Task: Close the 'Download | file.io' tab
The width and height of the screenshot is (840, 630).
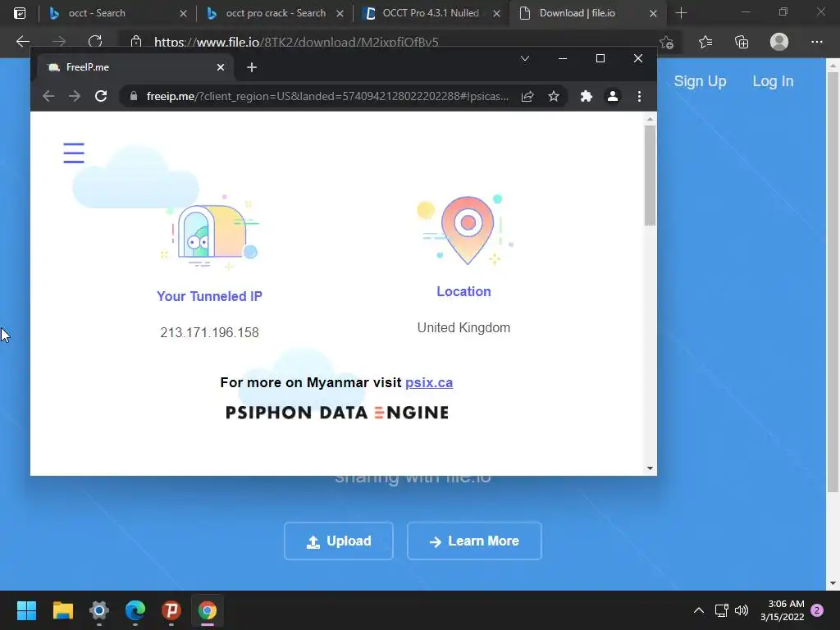Action: pos(653,13)
